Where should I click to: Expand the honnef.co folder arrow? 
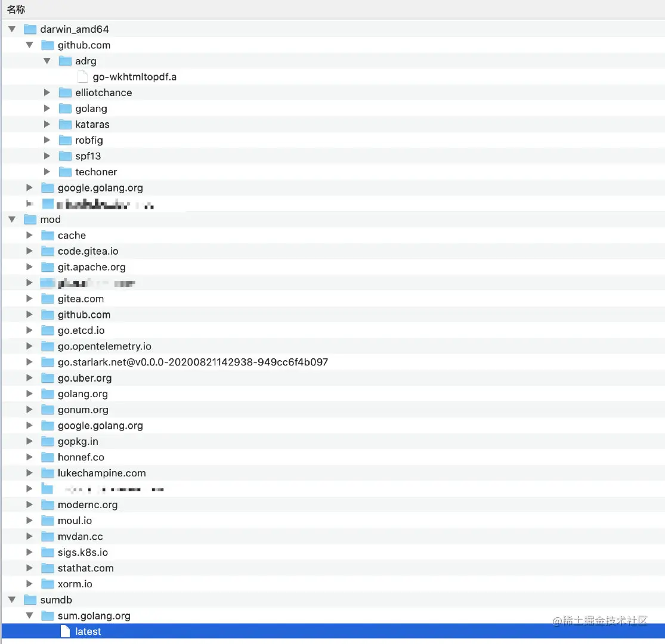[29, 457]
